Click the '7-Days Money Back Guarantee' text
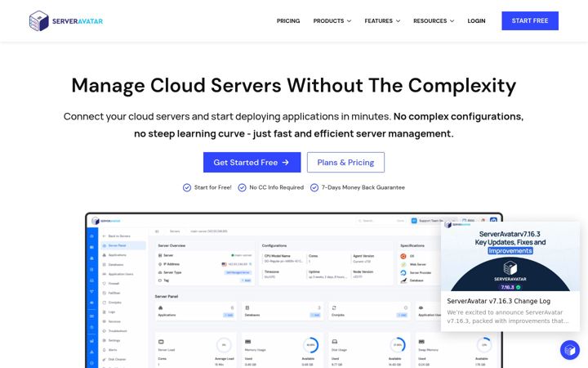This screenshot has height=368, width=588. point(363,187)
